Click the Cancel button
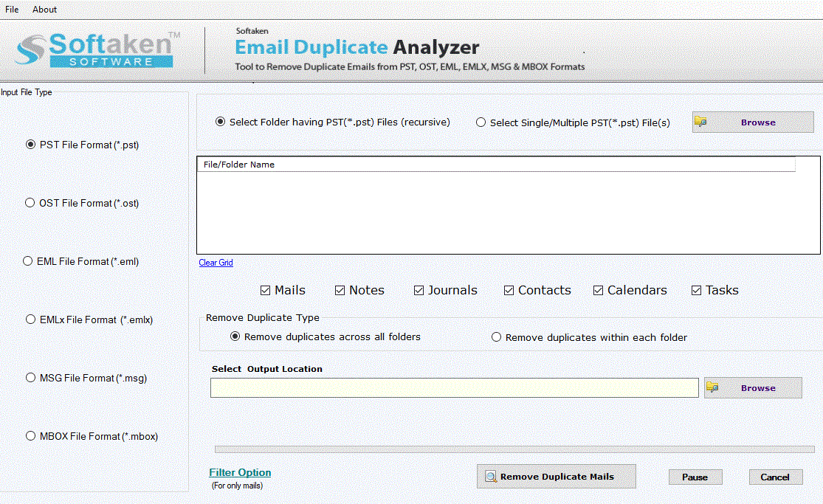 [x=775, y=477]
